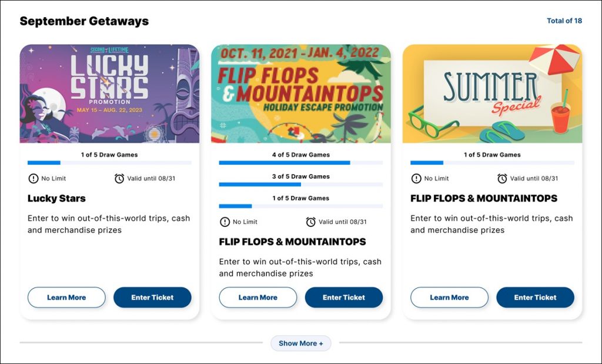The width and height of the screenshot is (602, 364).
Task: Expand more getaways with Show More
Action: [x=301, y=343]
